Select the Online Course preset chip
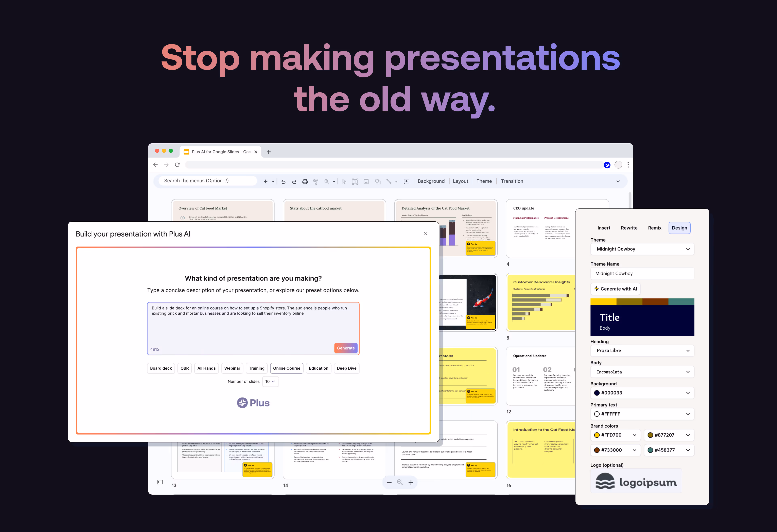The width and height of the screenshot is (777, 532). point(287,368)
